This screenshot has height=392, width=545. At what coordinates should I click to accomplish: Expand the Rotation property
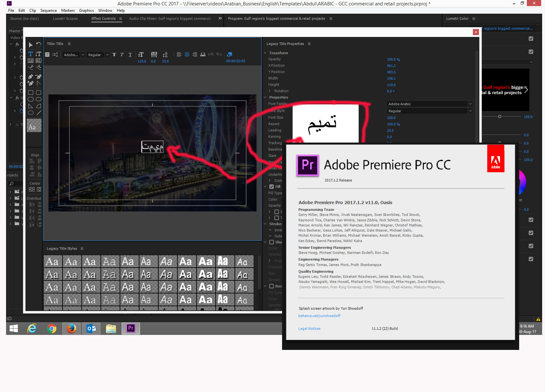[270, 91]
